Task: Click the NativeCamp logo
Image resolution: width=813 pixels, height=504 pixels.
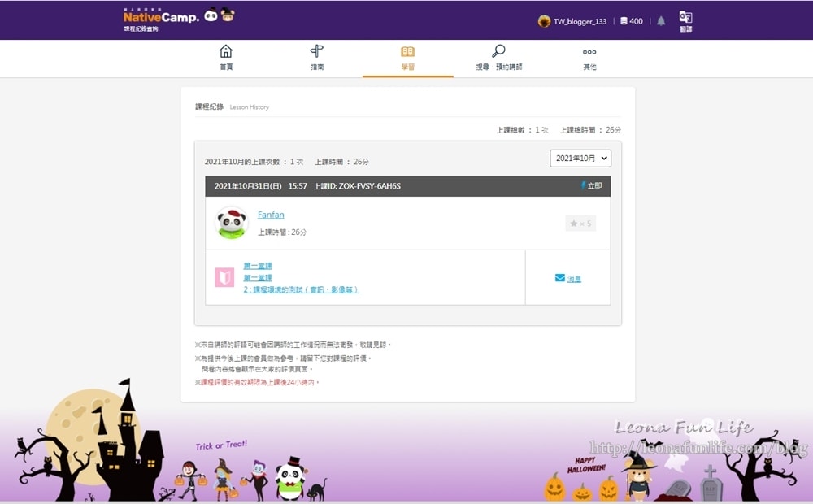Action: (161, 16)
